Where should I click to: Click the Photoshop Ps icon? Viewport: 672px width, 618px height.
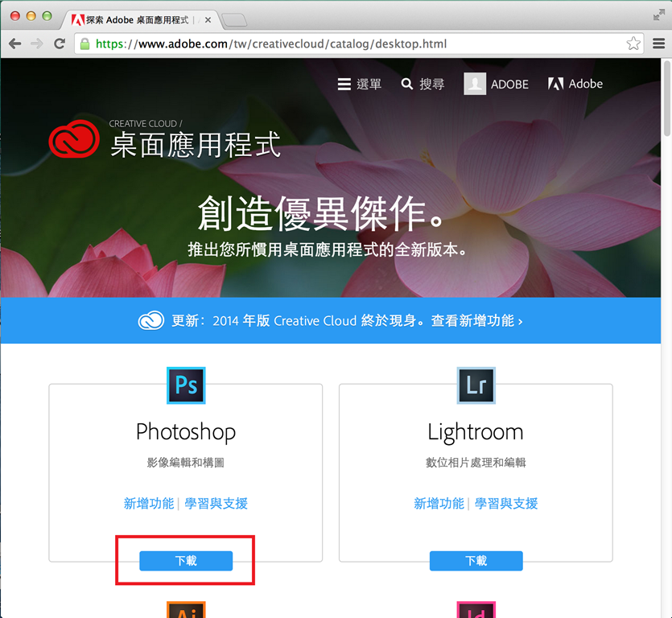(186, 385)
